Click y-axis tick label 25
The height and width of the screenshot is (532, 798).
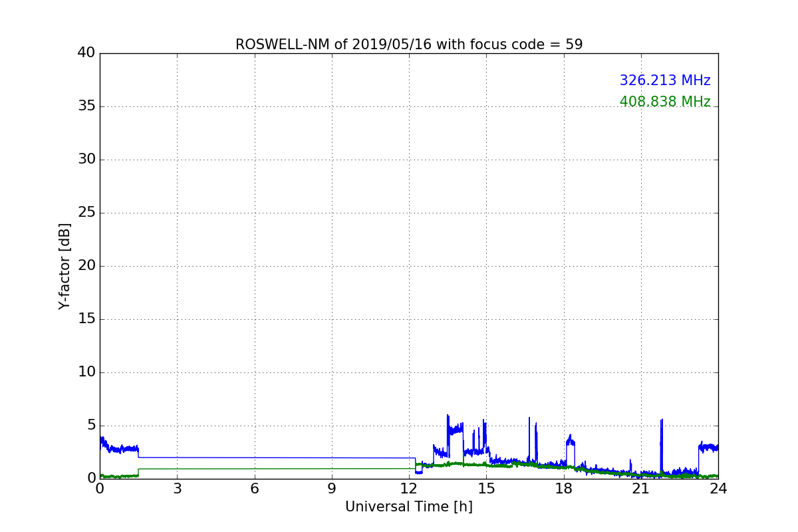pos(86,212)
